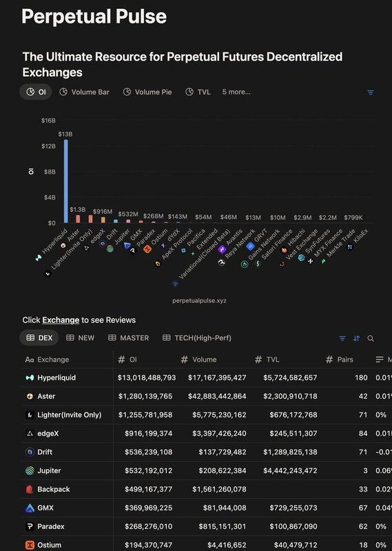Click the Jupiter logo icon in table

[30, 470]
